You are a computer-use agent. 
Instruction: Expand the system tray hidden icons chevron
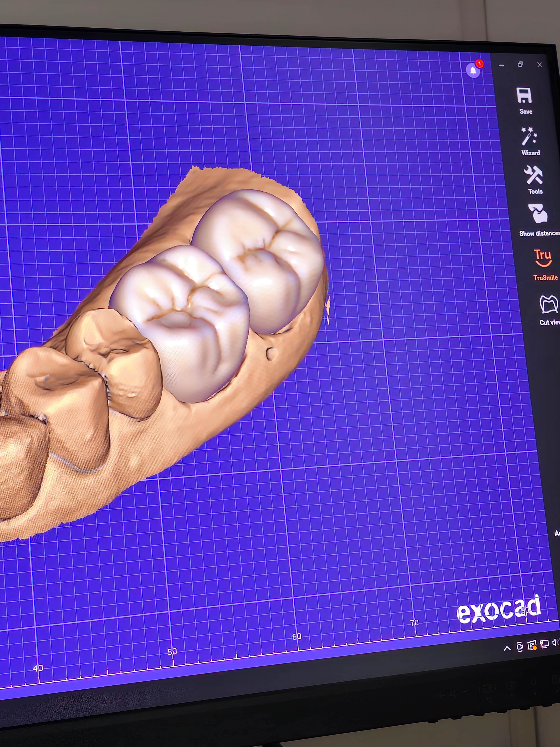[507, 648]
